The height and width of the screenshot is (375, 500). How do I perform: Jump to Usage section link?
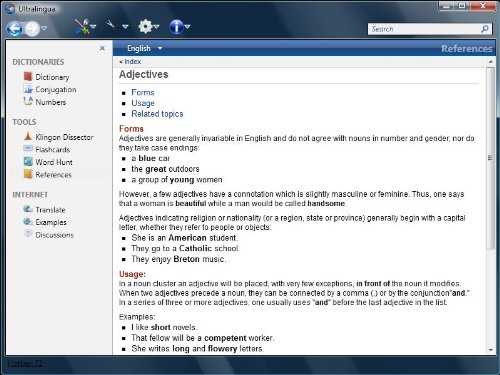(x=143, y=103)
